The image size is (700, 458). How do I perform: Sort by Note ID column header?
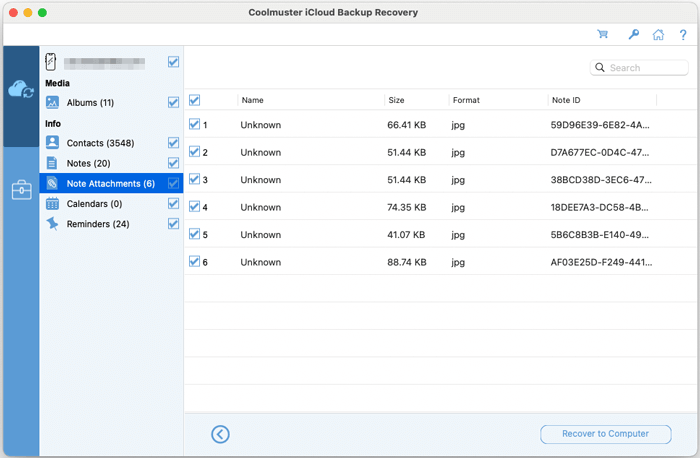pos(566,100)
